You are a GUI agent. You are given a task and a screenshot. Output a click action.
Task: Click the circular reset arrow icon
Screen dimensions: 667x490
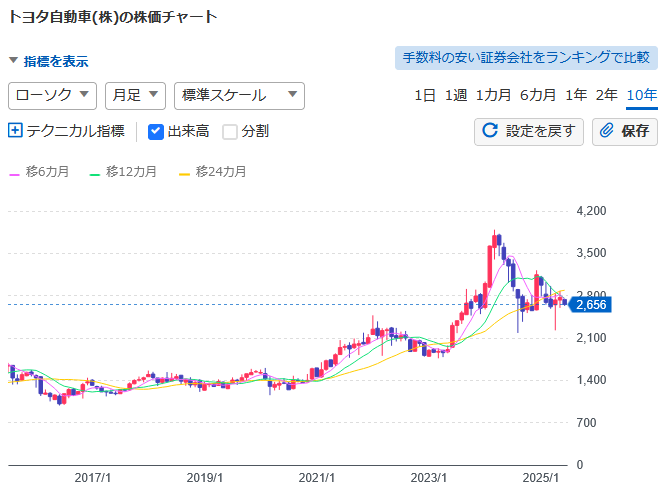pos(490,130)
